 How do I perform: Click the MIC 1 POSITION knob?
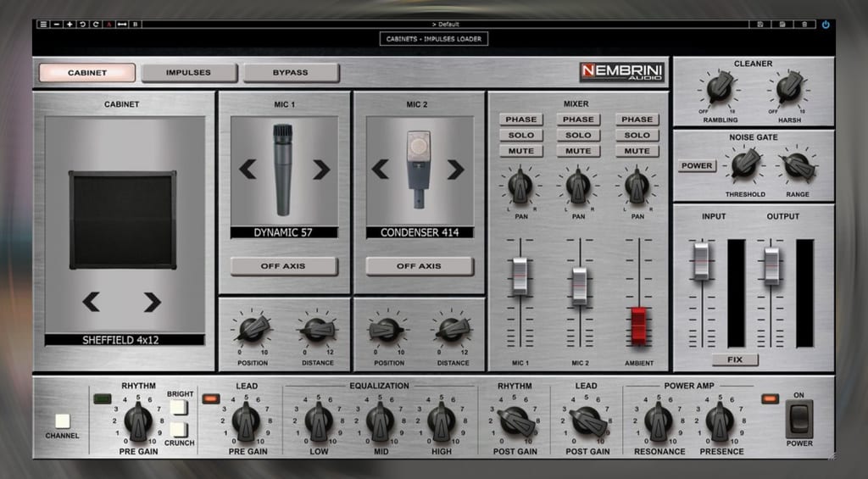[x=253, y=329]
